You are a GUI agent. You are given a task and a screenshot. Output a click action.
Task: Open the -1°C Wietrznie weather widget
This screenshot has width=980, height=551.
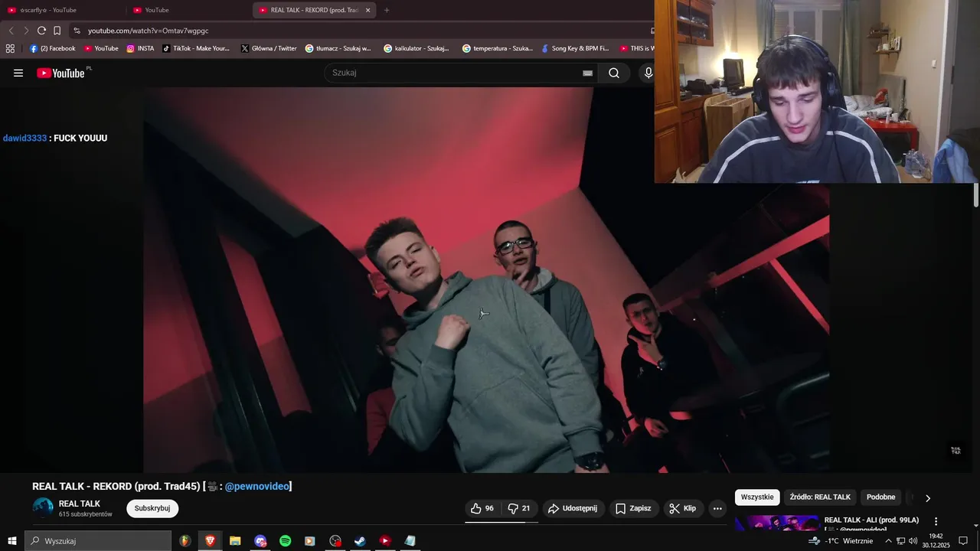pos(841,541)
